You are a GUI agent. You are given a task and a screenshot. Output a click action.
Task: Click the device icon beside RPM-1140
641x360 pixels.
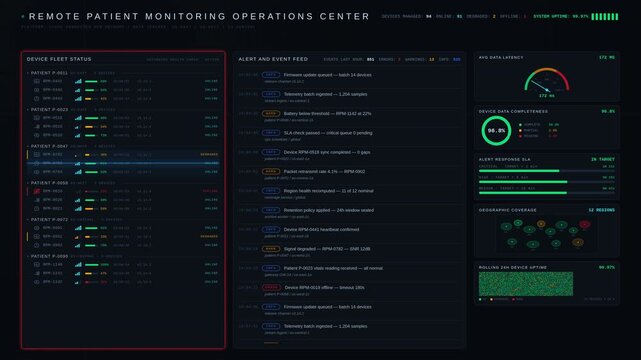[x=37, y=264]
